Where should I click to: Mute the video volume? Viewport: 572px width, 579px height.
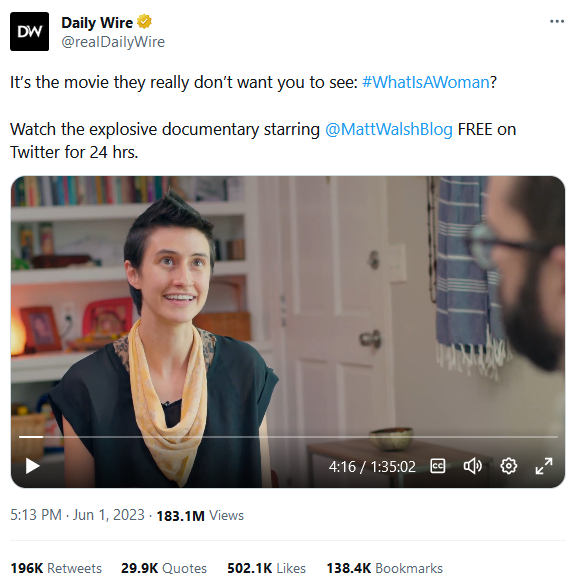point(473,466)
